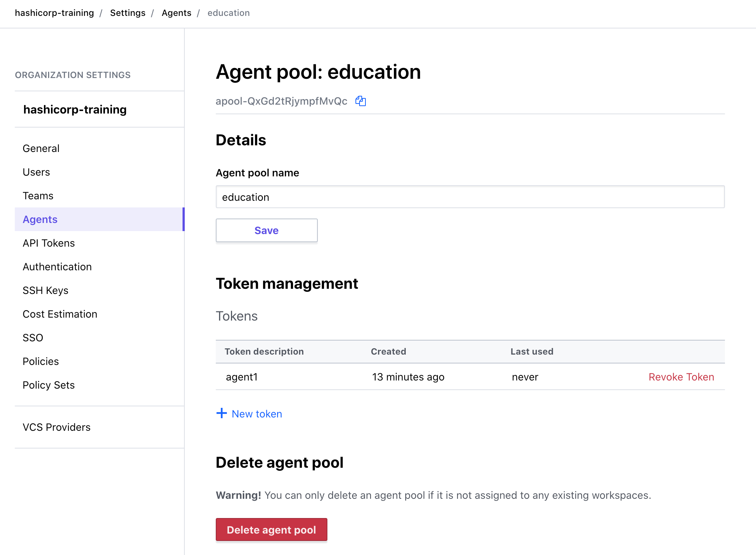
Task: Click the plus icon beside New token
Action: tap(221, 413)
